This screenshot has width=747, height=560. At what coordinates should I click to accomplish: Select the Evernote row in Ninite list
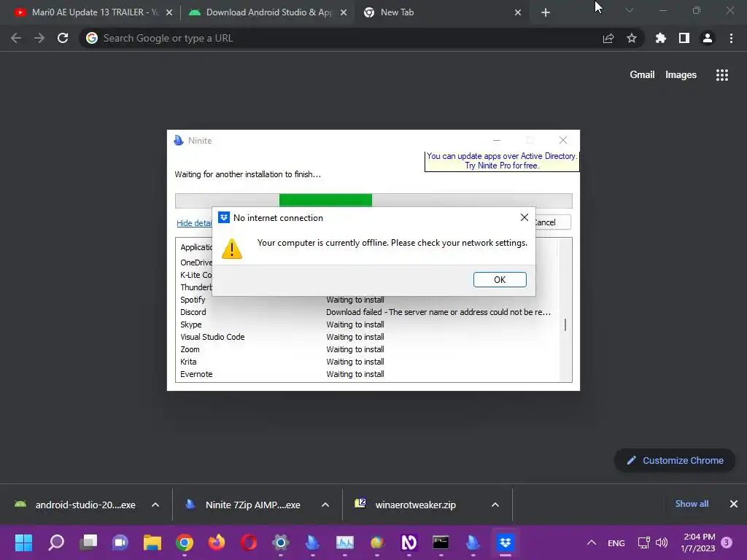367,374
